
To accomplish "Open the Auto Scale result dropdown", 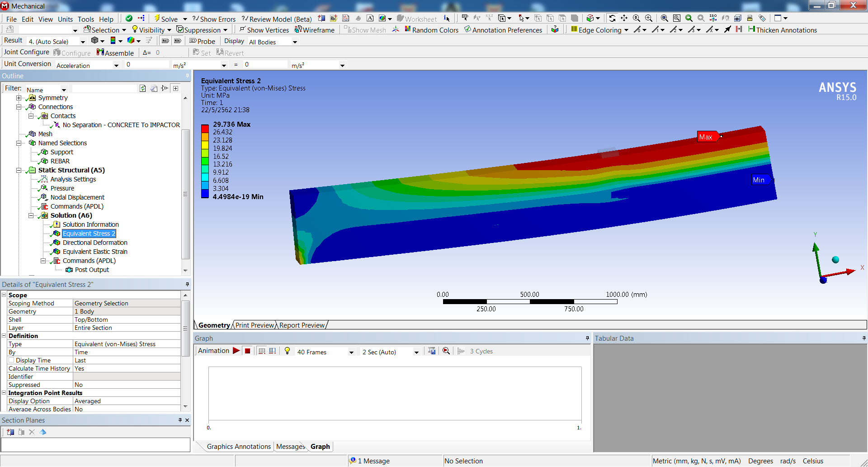I will pos(83,42).
